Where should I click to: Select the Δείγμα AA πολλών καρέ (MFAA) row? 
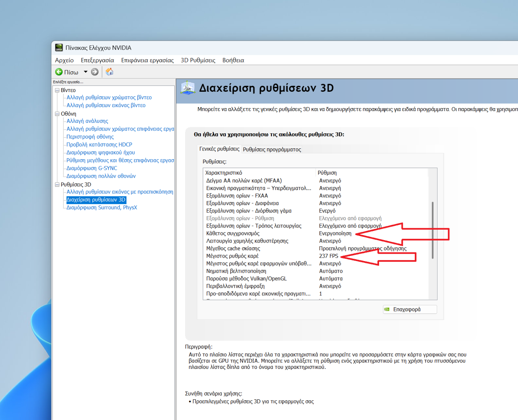[x=315, y=181]
